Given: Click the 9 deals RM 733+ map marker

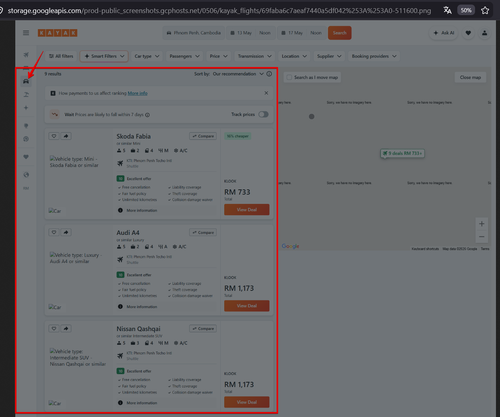Looking at the screenshot, I should click(x=403, y=153).
